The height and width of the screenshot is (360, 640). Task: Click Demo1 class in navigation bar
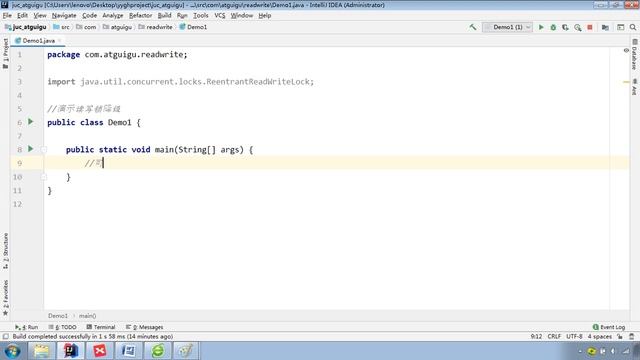pyautogui.click(x=193, y=27)
